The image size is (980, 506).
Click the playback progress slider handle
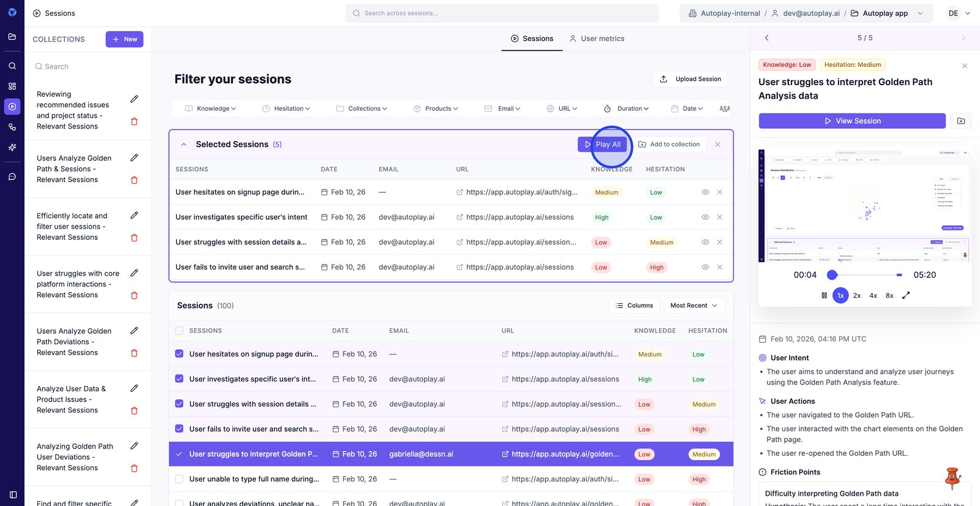coord(832,275)
